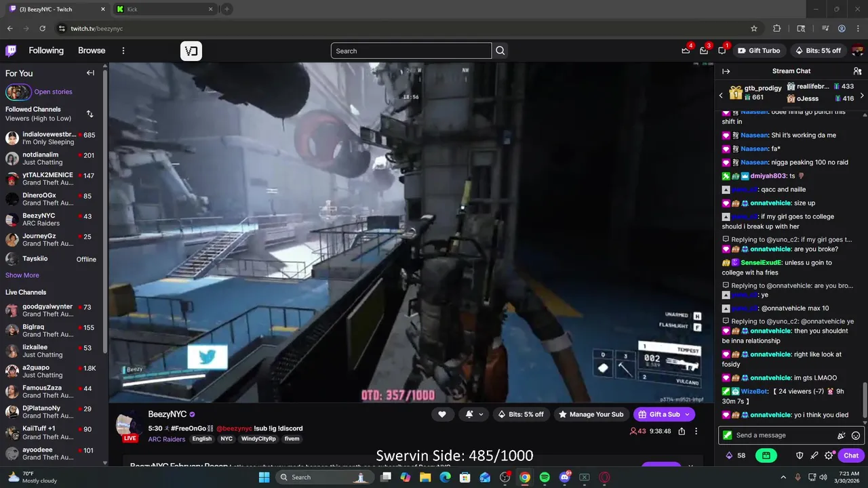Open the Following tab
Screen dimensions: 868x488
click(46, 51)
